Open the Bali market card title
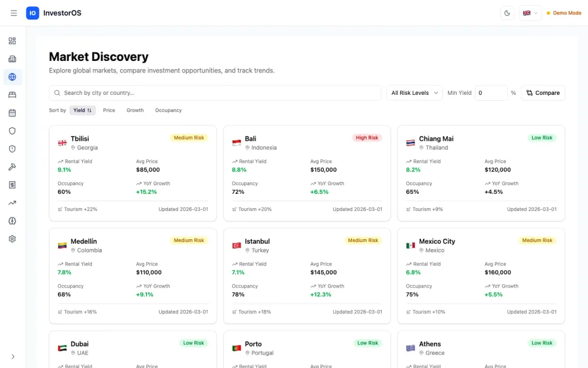The height and width of the screenshot is (368, 588). [x=250, y=139]
